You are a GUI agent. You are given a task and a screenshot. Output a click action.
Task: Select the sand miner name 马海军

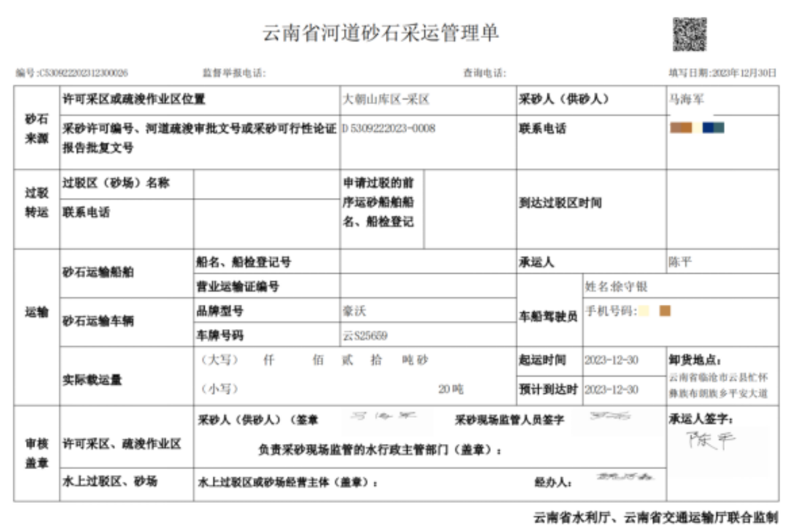point(686,100)
